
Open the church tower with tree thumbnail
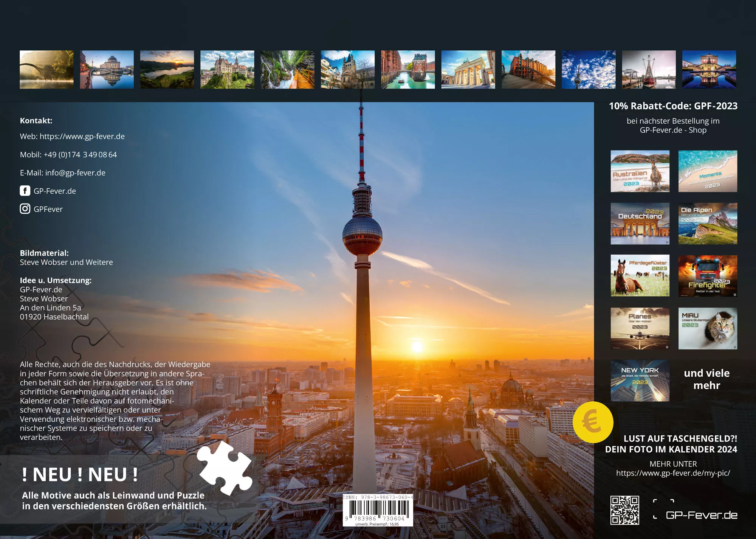348,70
